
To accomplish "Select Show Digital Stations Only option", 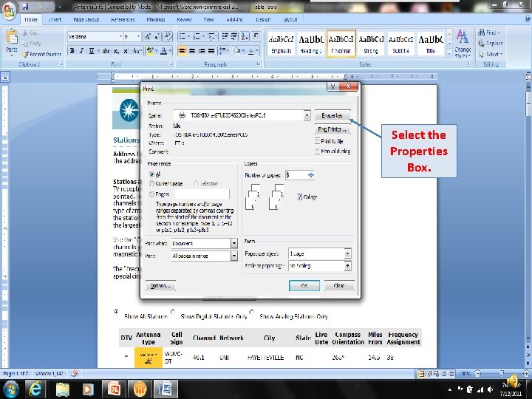I will point(173,312).
